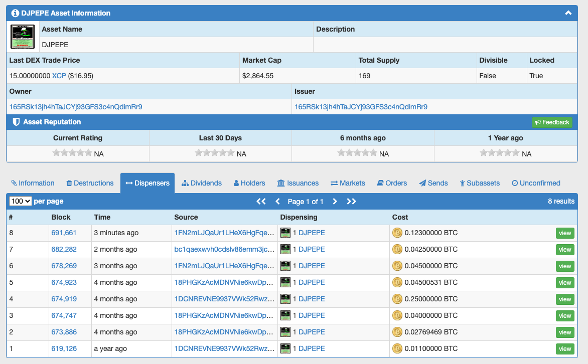Image resolution: width=588 pixels, height=364 pixels.
Task: Click the 1 Year ago rating stars
Action: pyautogui.click(x=500, y=152)
